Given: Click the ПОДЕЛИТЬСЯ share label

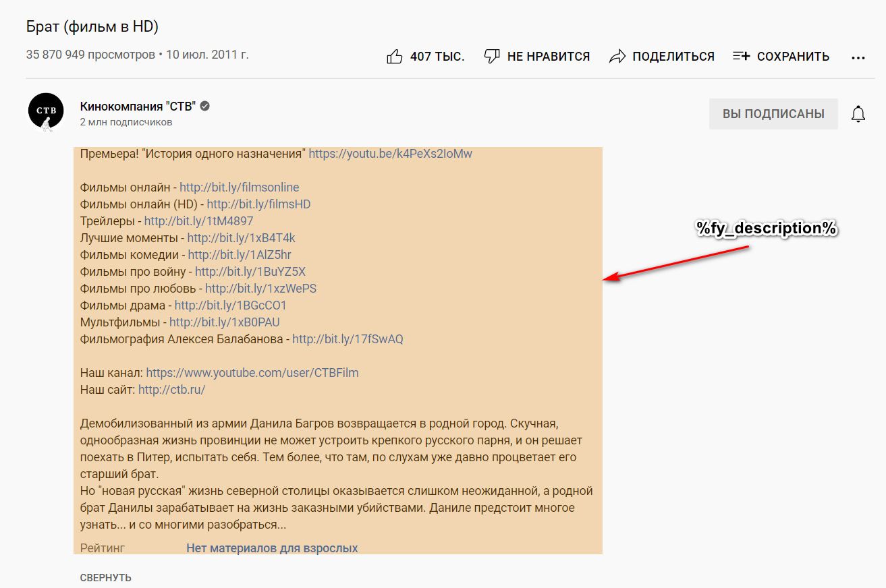Looking at the screenshot, I should (673, 57).
